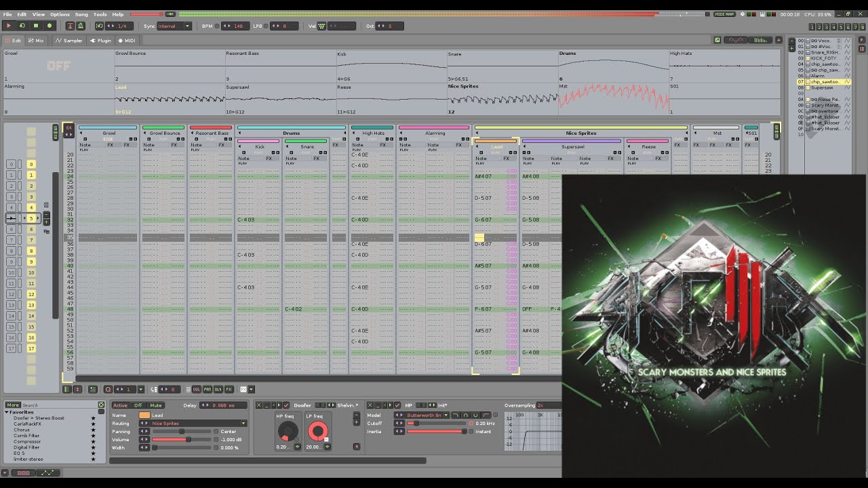Screen dimensions: 868x488
Task: Toggle block loop icon beside 1/4
Action: [x=100, y=26]
